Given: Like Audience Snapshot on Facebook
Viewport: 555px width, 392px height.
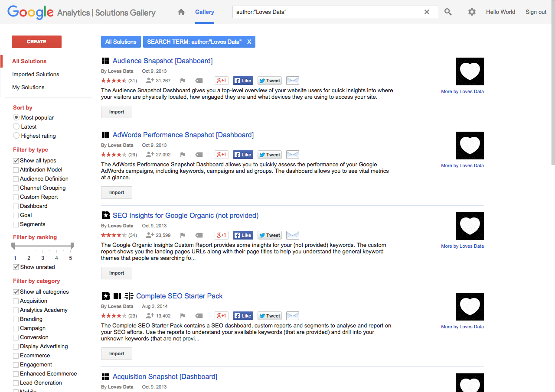Looking at the screenshot, I should tap(243, 81).
